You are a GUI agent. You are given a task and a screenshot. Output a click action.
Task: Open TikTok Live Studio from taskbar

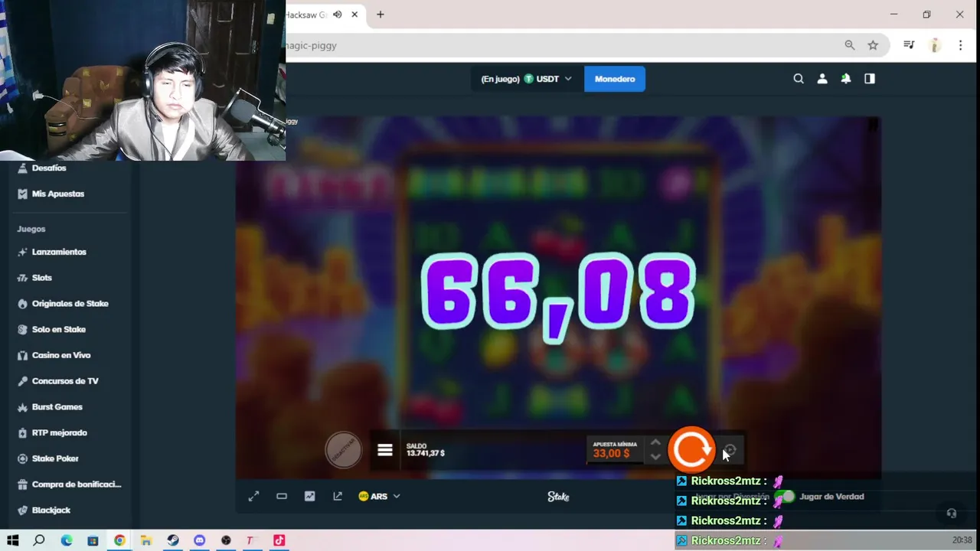pos(279,540)
